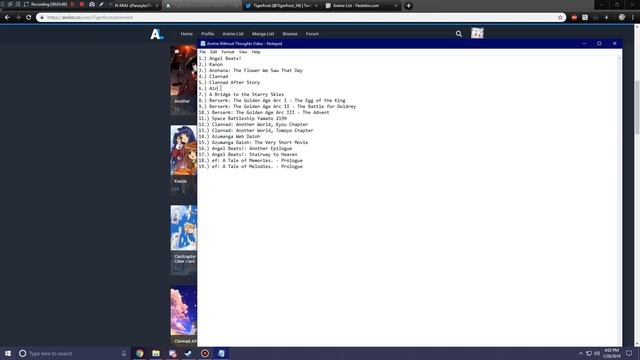Bookmark this page with the star icon
The image size is (640, 360).
(560, 18)
